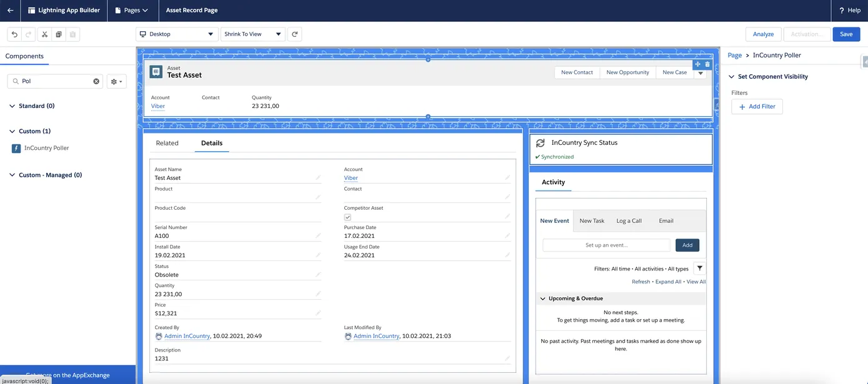Click the back arrow in header

(10, 11)
